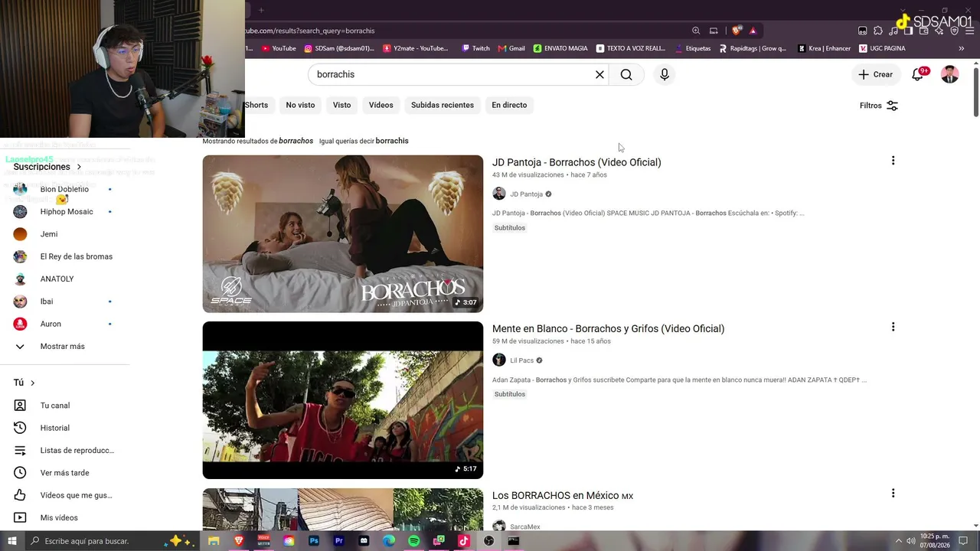Click the Windows taskbar search box
Image resolution: width=980 pixels, height=551 pixels.
[x=113, y=541]
